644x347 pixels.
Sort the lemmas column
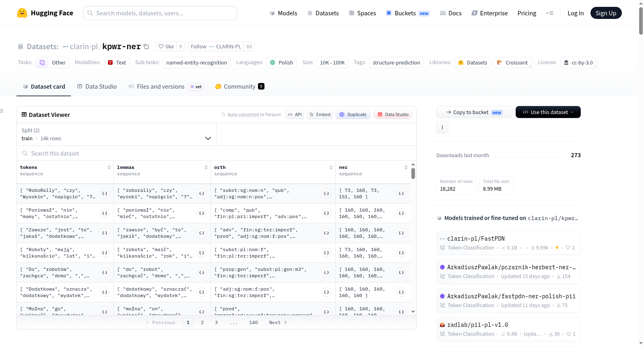[206, 167]
